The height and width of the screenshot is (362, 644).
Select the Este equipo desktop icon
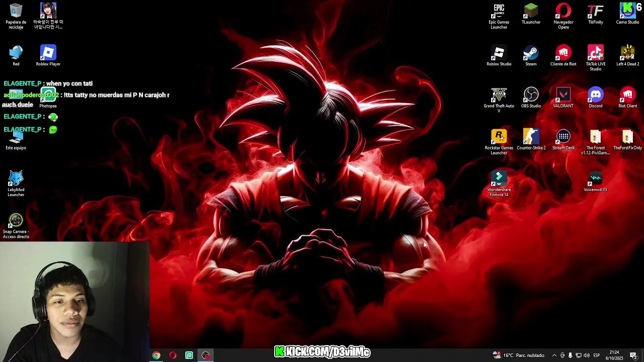click(x=16, y=140)
